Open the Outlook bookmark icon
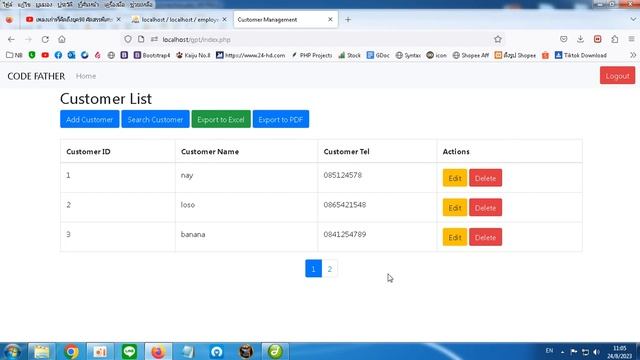640x360 pixels. click(x=71, y=55)
